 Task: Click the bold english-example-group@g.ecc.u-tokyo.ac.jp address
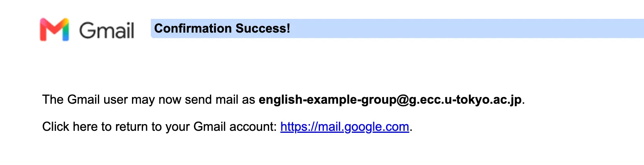[390, 100]
